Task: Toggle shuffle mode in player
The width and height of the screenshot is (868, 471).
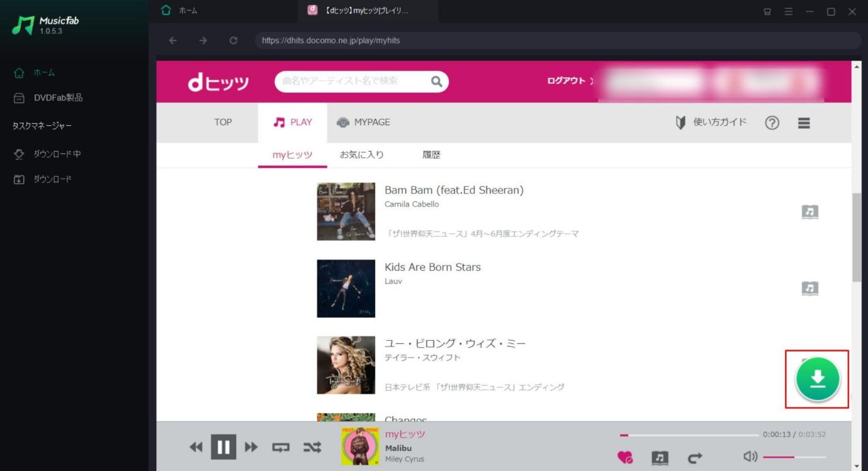Action: [x=312, y=447]
